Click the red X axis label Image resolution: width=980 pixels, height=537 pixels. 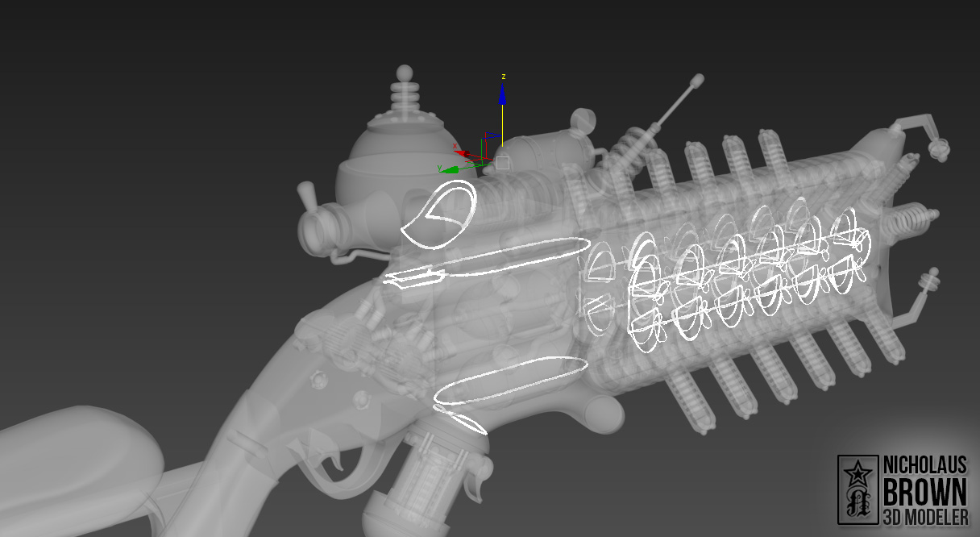tap(455, 146)
